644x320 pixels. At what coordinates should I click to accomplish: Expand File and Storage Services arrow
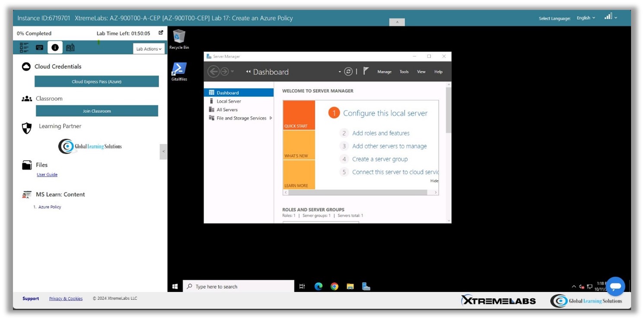271,118
